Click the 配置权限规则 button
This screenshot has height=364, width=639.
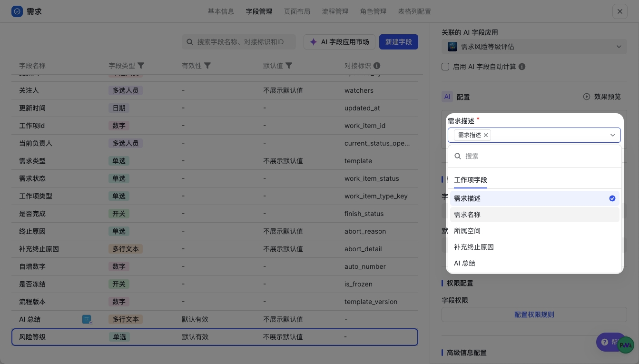[534, 315]
